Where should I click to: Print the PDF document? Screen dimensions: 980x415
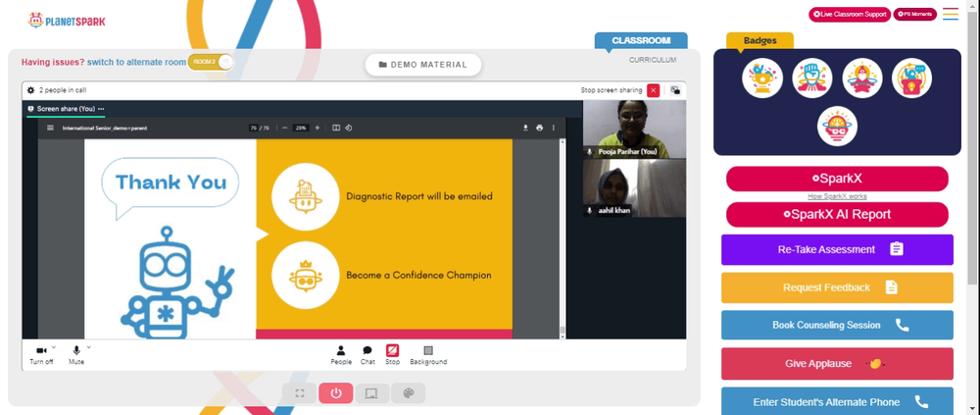tap(539, 128)
